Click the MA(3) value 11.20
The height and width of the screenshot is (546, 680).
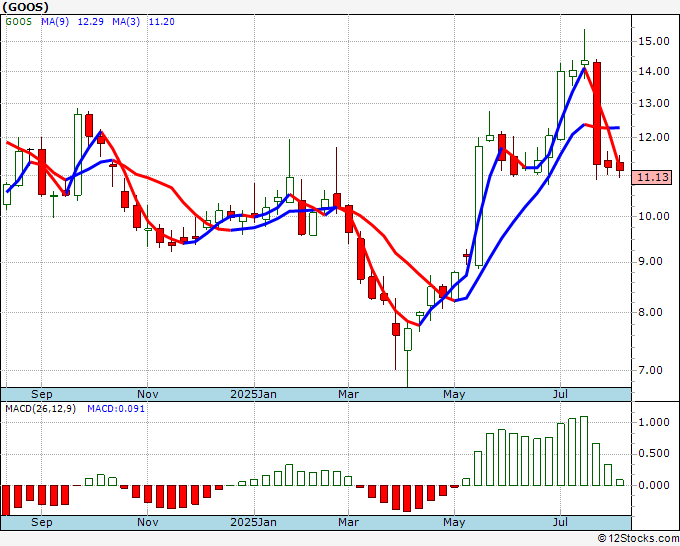click(162, 21)
